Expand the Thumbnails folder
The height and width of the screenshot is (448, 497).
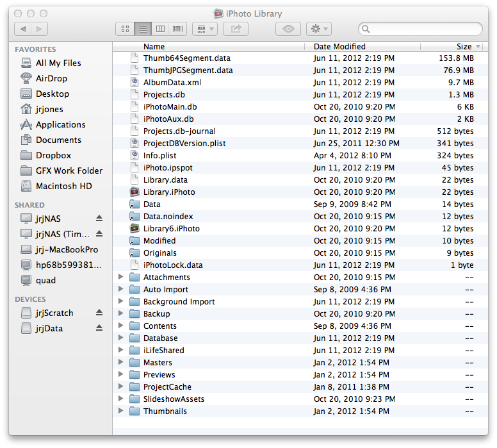pyautogui.click(x=121, y=411)
